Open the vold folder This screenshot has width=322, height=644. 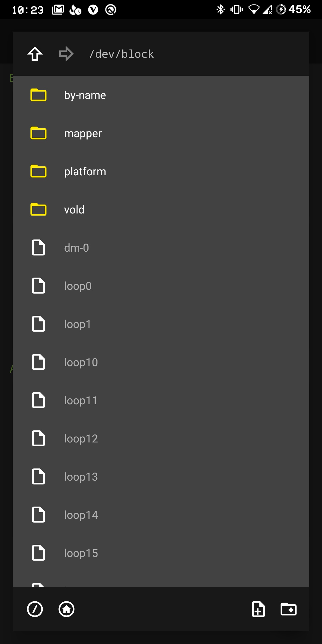161,210
